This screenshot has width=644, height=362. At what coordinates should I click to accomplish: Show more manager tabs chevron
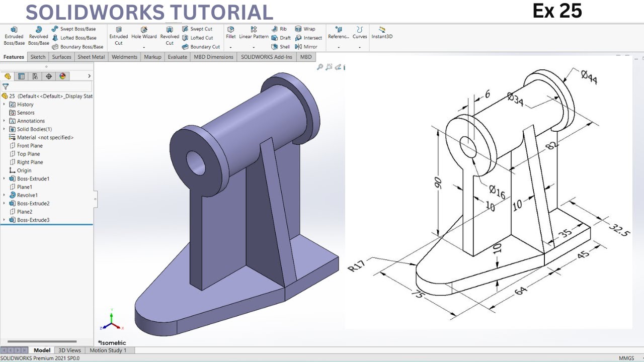[89, 76]
